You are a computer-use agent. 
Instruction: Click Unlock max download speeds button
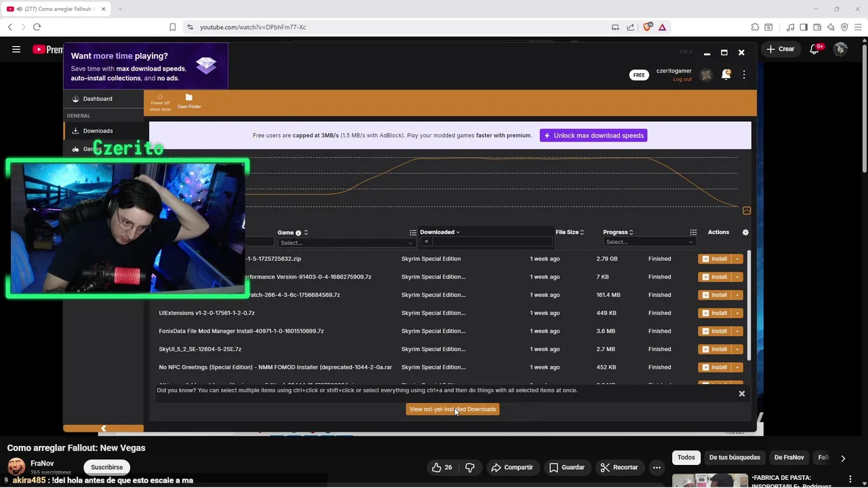(x=593, y=136)
